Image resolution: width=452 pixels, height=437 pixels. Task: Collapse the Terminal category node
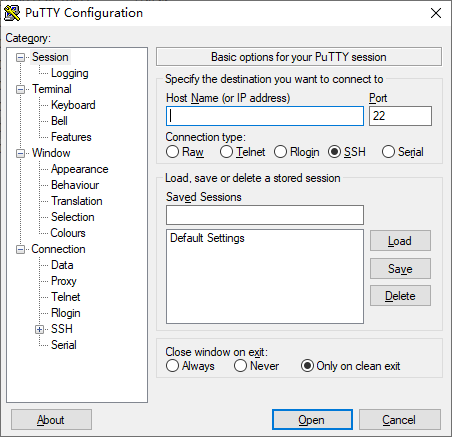tap(20, 89)
